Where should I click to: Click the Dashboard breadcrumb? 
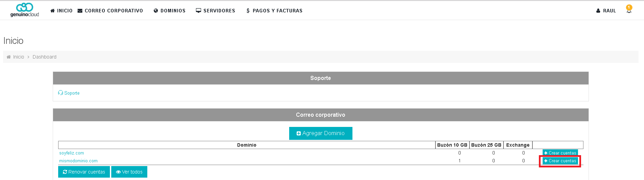tap(45, 57)
